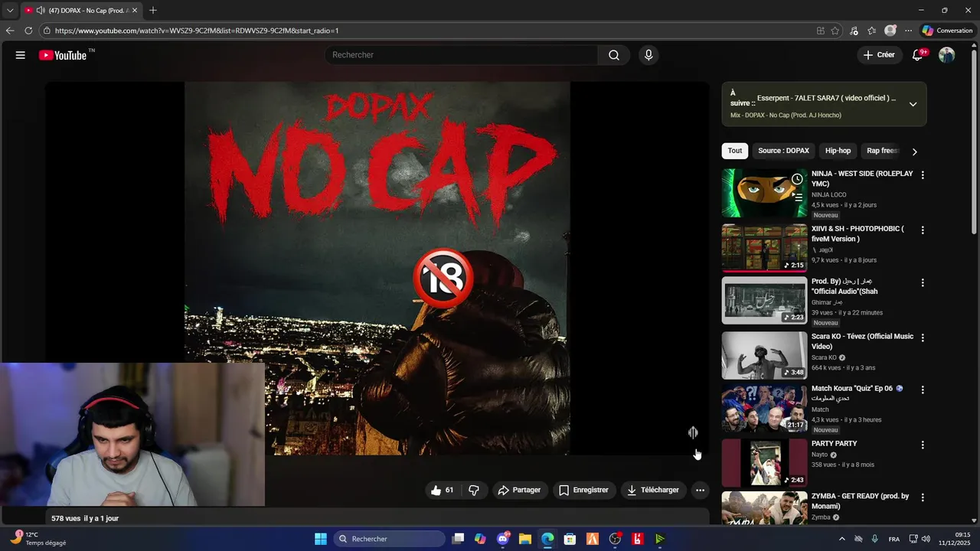
Task: Mute the tab using the speaker icon
Action: point(40,11)
